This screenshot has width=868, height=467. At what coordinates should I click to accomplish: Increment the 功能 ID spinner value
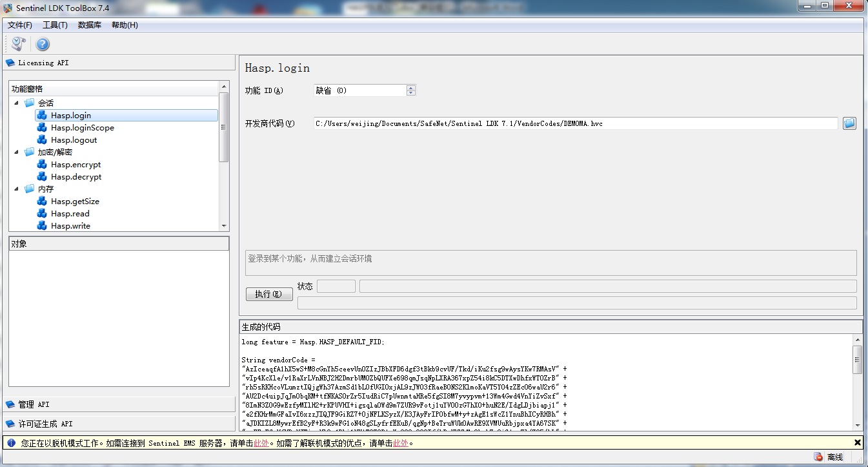point(411,88)
